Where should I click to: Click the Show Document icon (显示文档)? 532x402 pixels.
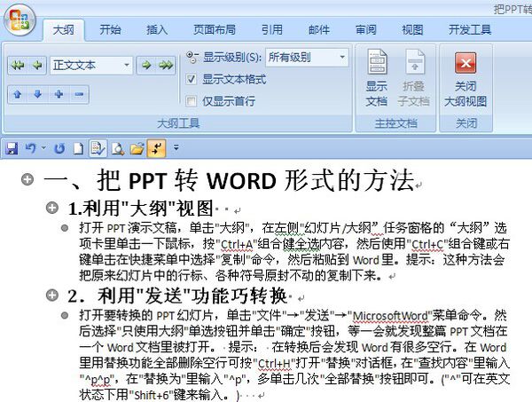point(377,78)
